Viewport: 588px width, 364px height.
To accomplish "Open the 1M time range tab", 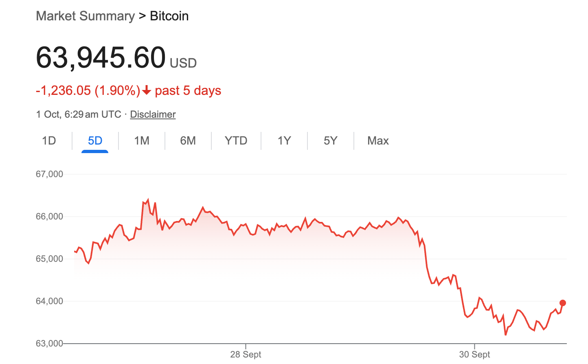I will point(142,141).
